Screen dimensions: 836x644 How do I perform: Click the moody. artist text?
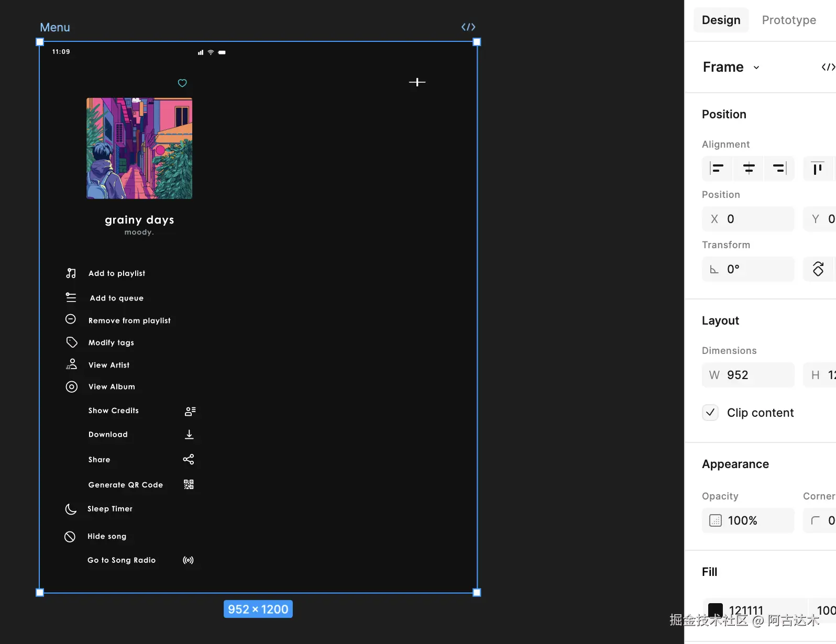(139, 232)
